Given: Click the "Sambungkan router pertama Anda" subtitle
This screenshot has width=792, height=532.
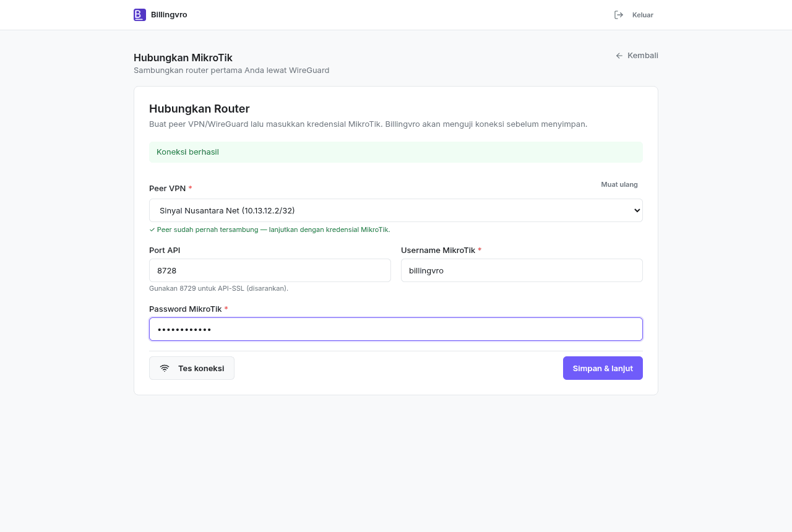Looking at the screenshot, I should 231,71.
